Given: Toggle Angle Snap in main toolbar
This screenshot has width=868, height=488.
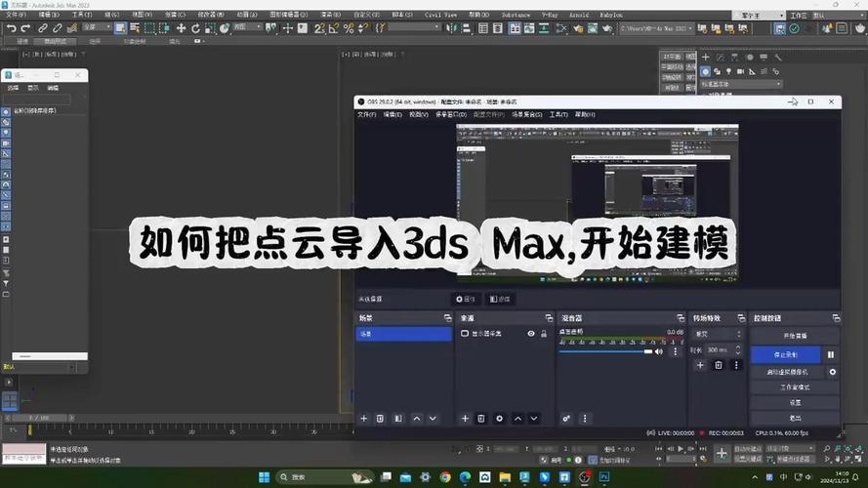Looking at the screenshot, I should coord(334,28).
